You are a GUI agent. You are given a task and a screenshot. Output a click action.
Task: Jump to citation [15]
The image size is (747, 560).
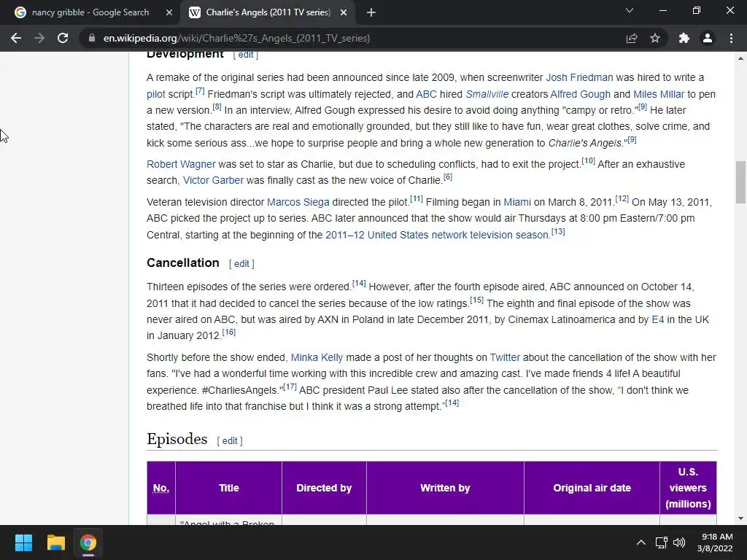477,300
